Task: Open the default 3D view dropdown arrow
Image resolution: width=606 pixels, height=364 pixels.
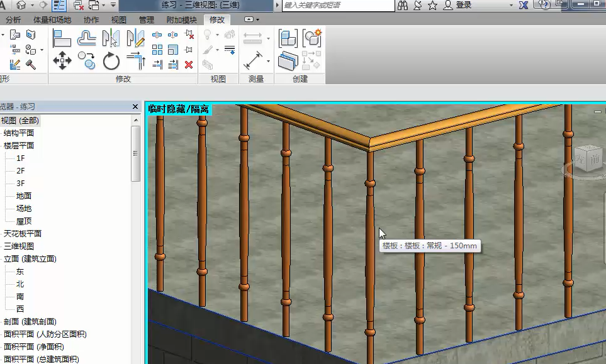Action: click(31, 6)
